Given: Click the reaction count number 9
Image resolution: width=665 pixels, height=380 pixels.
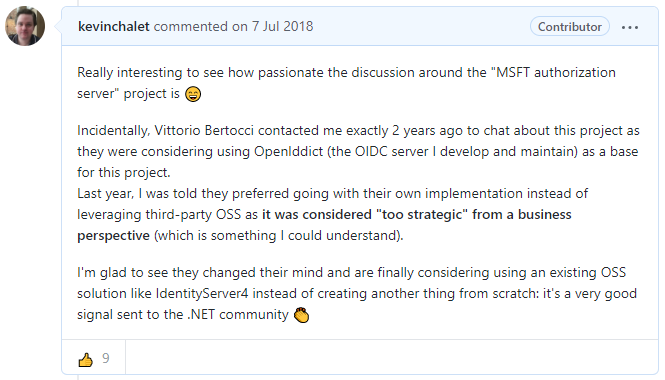Looking at the screenshot, I should [106, 358].
